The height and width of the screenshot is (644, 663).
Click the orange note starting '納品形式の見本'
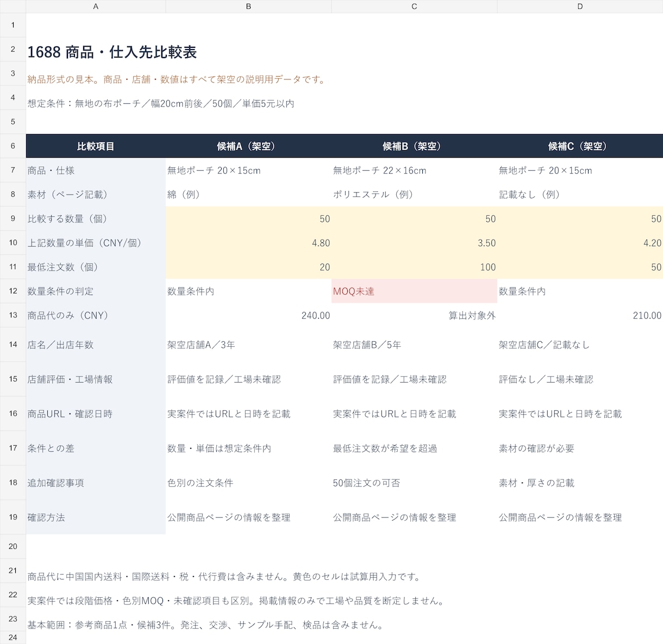(x=178, y=79)
